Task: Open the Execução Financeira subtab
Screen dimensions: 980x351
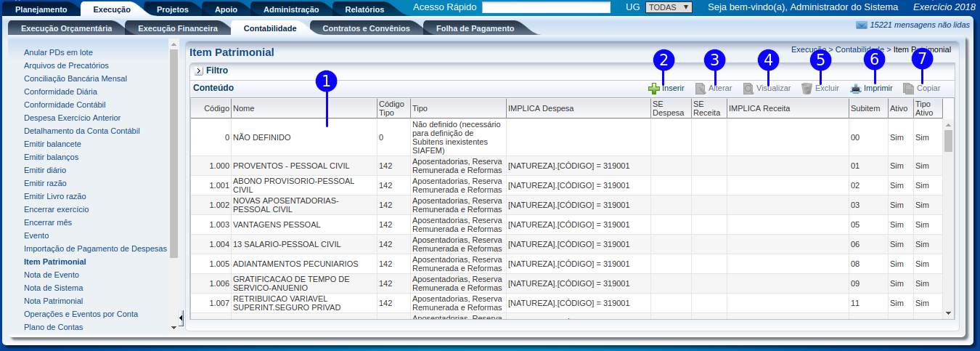Action: (177, 28)
